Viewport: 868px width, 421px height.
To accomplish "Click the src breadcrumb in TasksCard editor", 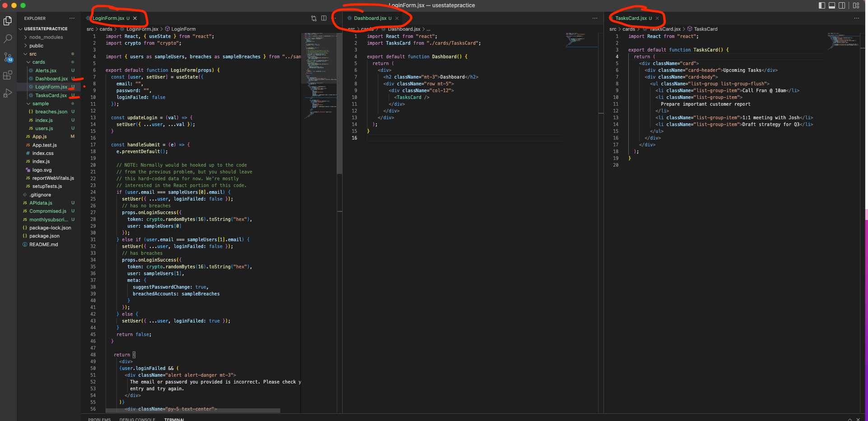I will click(613, 29).
